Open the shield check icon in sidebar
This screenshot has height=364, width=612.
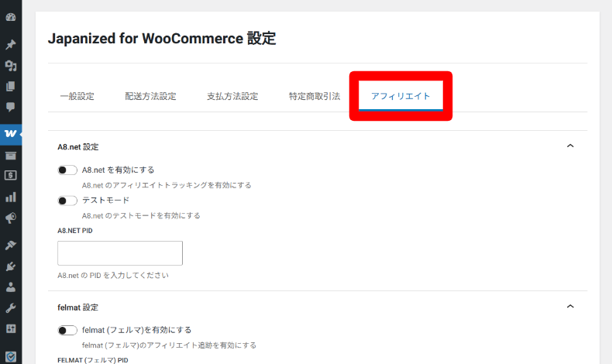point(11,356)
